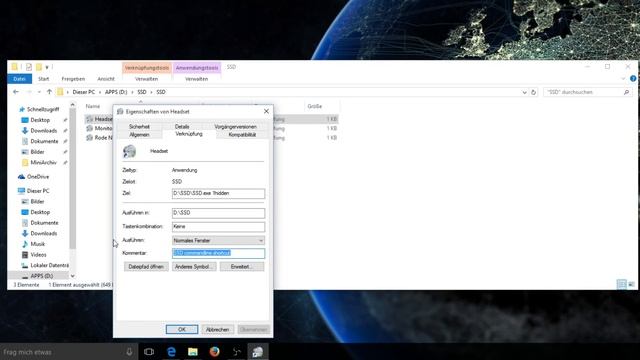
Task: Launch Microsoft Edge from the taskbar
Action: coord(171,352)
